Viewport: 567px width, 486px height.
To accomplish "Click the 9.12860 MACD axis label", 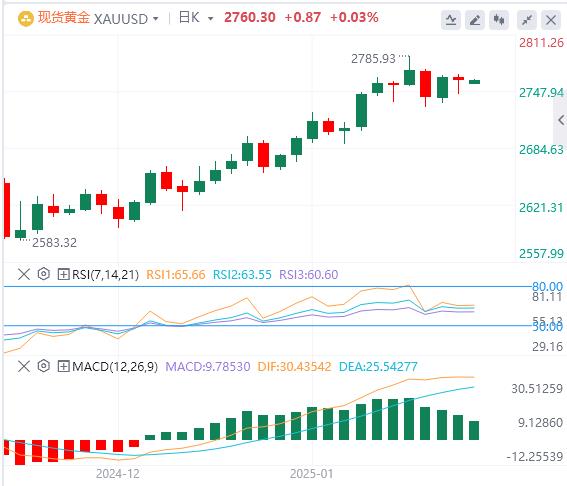I will 540,423.
